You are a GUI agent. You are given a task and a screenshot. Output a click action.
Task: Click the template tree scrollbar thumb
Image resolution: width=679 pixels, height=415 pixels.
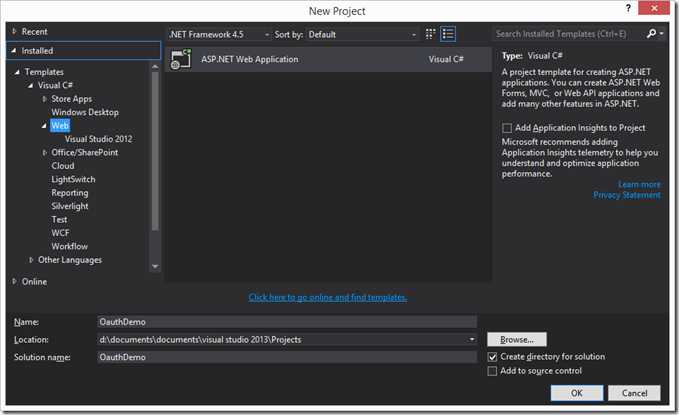(155, 151)
